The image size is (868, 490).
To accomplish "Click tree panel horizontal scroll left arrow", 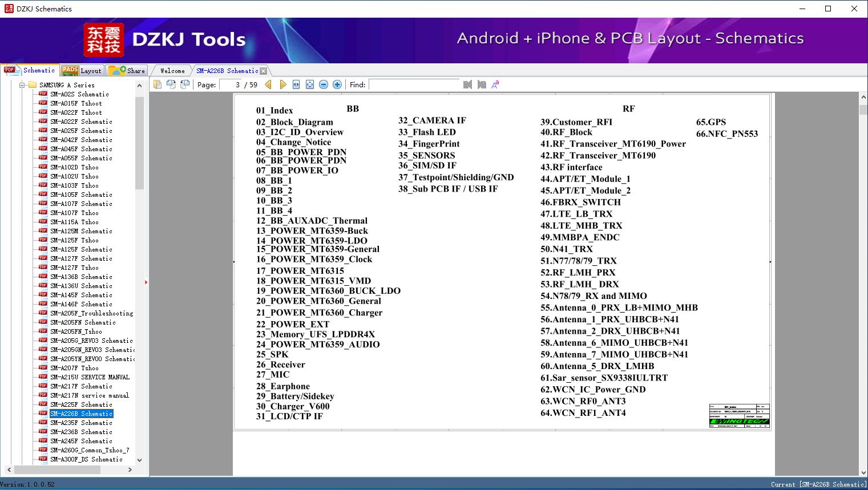I will (x=9, y=470).
